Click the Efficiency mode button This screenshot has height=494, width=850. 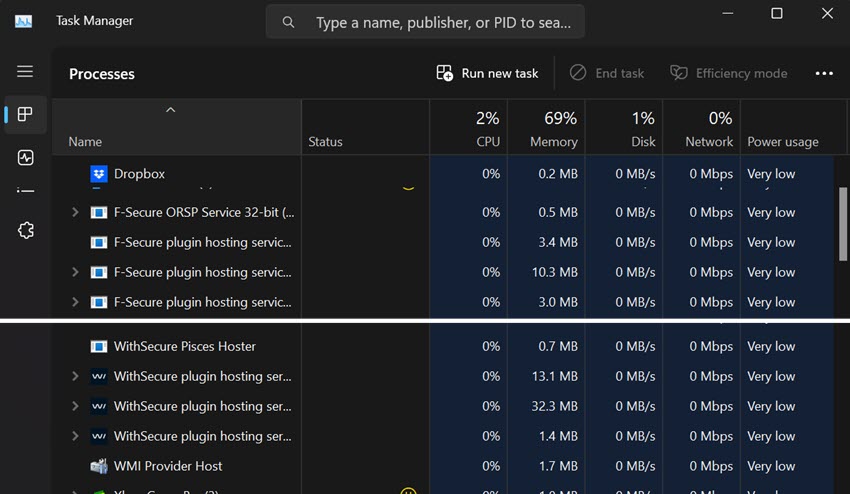point(729,73)
